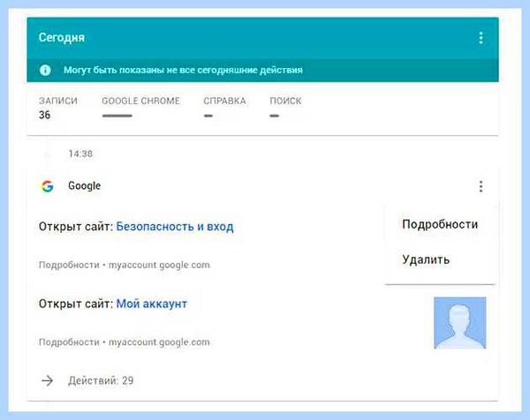Click the GOOGLE CHROME statistic
Screen dimensions: 530x420
140,108
